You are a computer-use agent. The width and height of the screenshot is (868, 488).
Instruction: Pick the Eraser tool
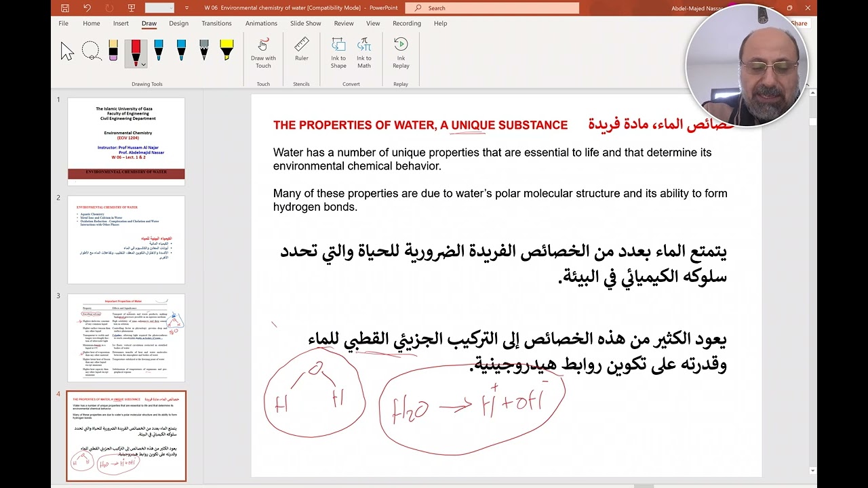click(113, 52)
